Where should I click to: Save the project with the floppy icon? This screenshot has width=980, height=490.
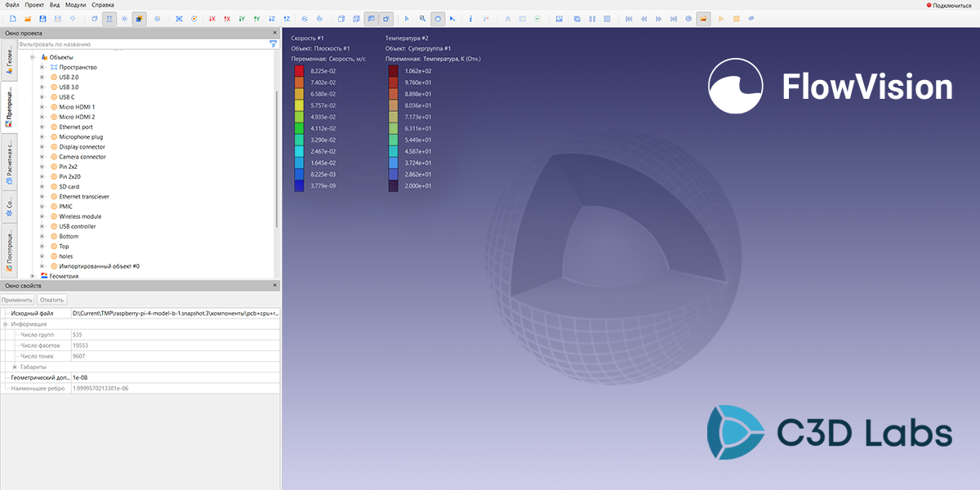pos(42,18)
